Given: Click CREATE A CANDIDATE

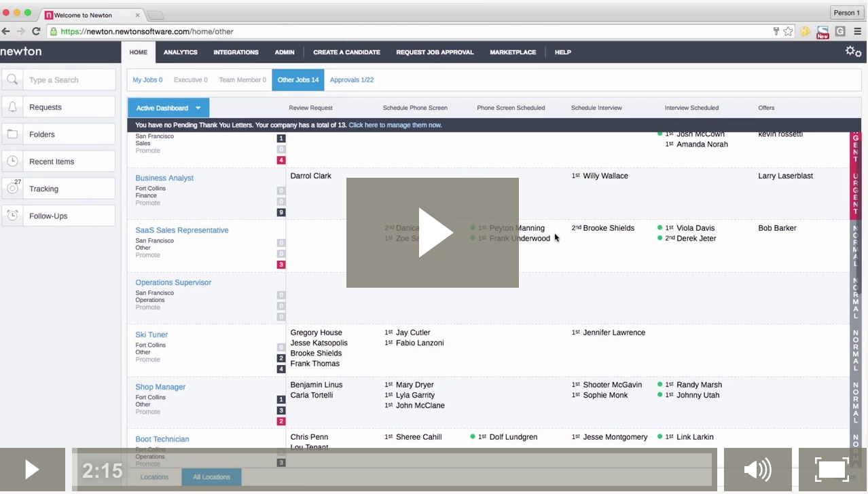Looking at the screenshot, I should click(346, 52).
